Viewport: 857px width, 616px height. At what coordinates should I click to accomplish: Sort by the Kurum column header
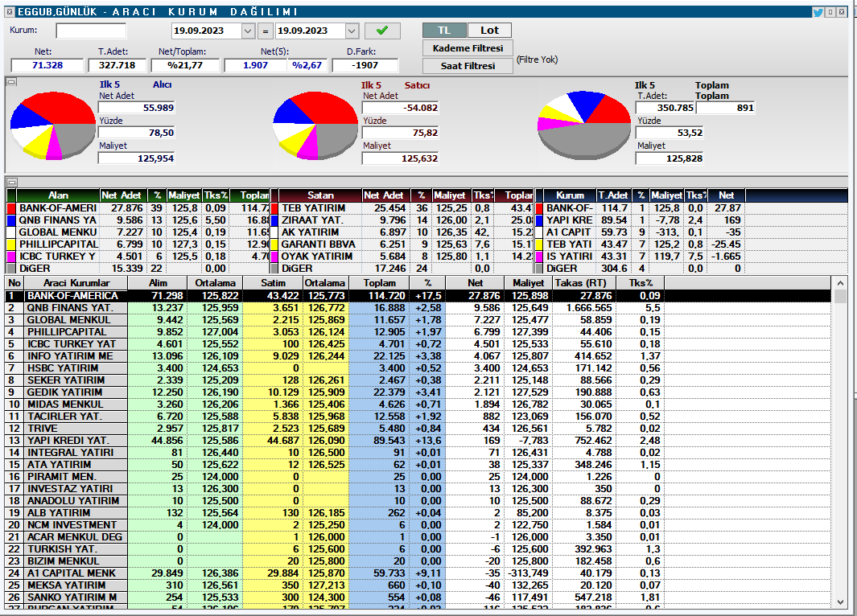click(x=570, y=195)
